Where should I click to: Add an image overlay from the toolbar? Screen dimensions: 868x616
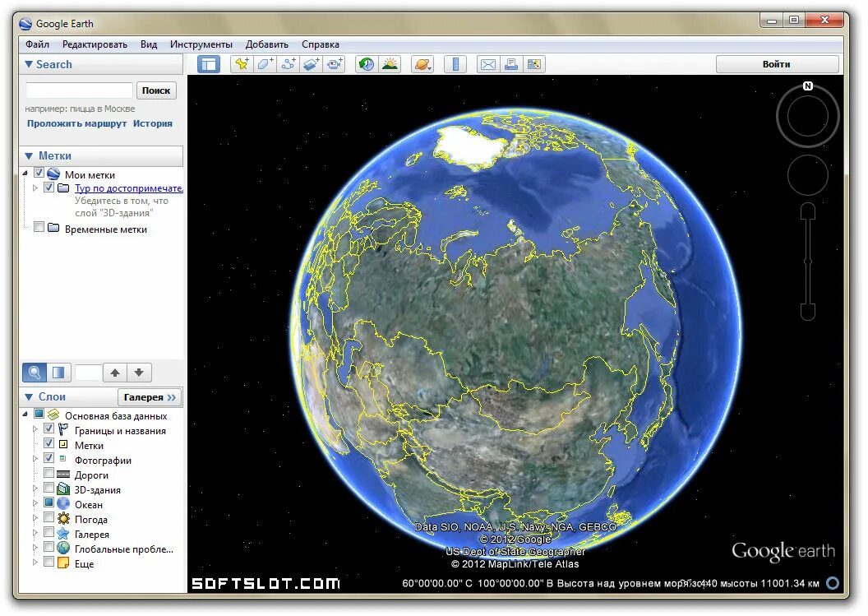tap(311, 64)
